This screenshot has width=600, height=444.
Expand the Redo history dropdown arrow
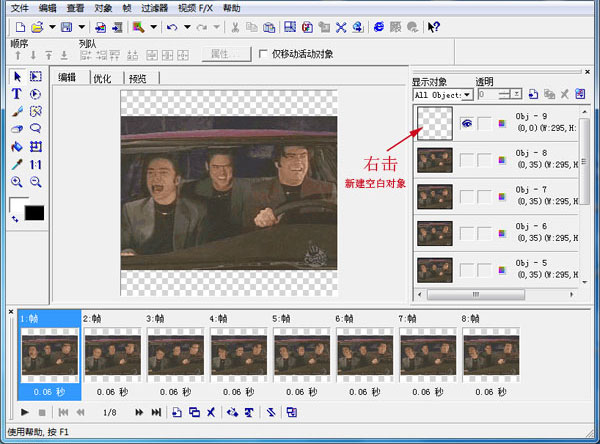pyautogui.click(x=217, y=27)
